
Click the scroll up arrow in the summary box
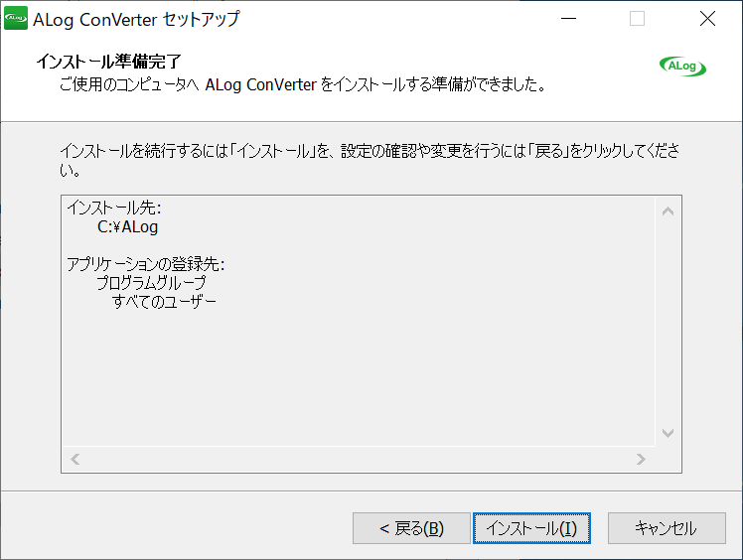pos(669,211)
